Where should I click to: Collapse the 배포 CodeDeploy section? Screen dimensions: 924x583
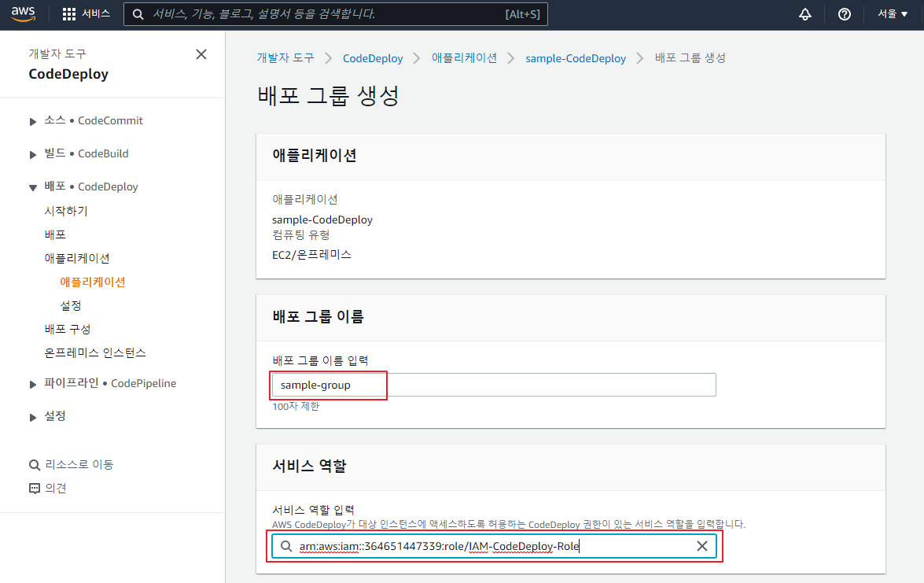click(32, 187)
